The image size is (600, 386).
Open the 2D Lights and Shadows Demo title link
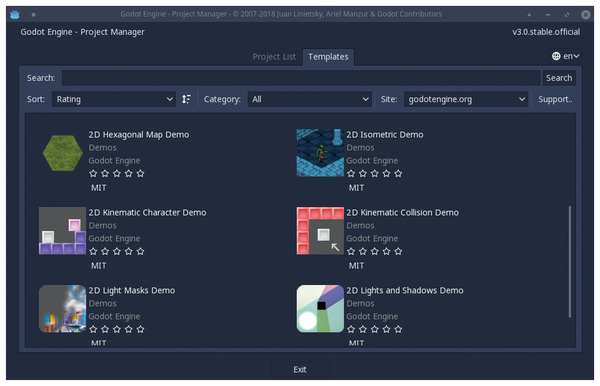(x=405, y=291)
